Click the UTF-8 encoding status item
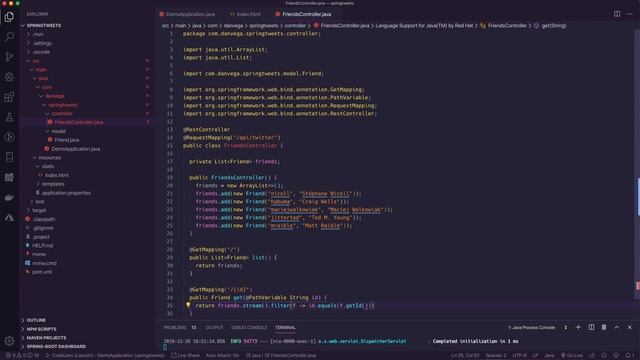The image size is (640, 360). pos(520,356)
